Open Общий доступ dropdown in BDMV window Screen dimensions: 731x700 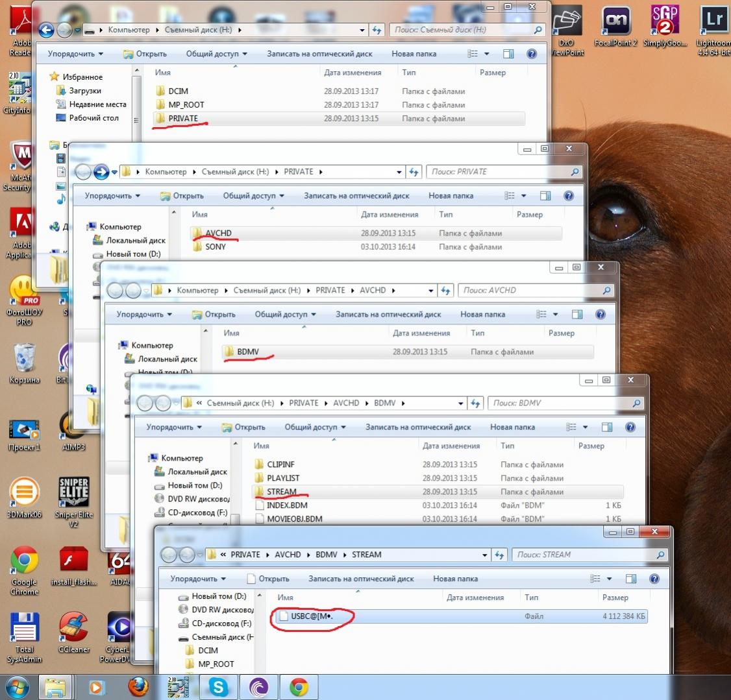315,427
